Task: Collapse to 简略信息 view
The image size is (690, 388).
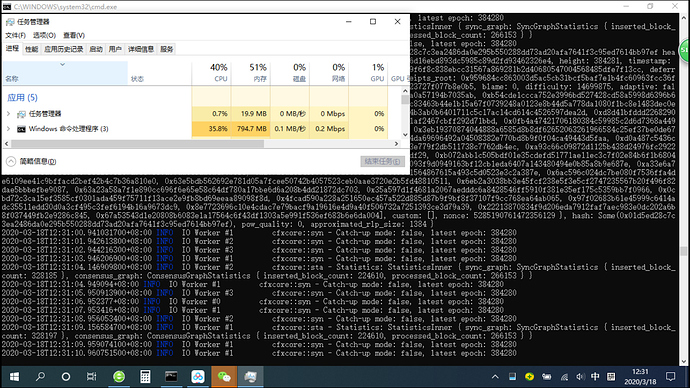Action: (31, 161)
